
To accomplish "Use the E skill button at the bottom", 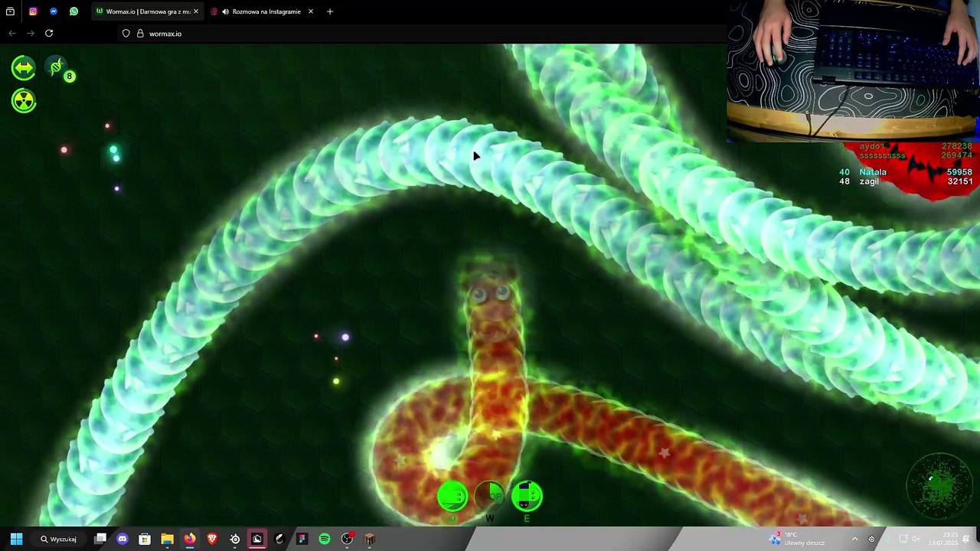I will (x=527, y=497).
